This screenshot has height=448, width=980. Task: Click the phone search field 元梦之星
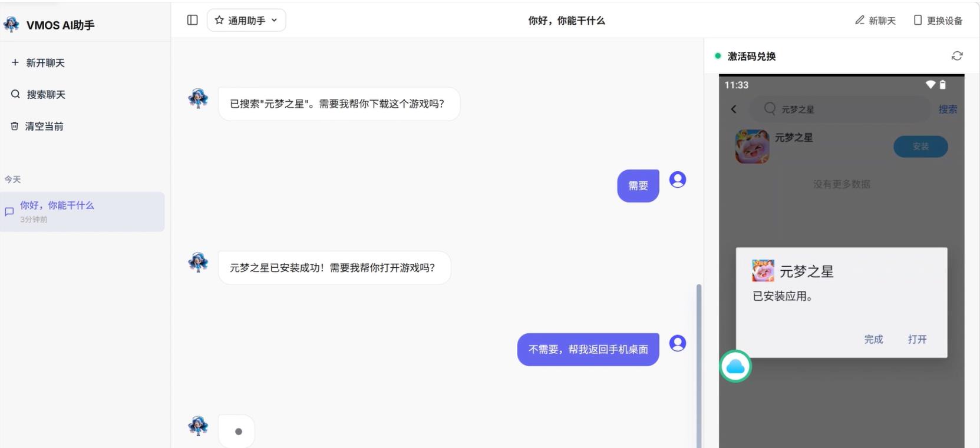tap(840, 109)
